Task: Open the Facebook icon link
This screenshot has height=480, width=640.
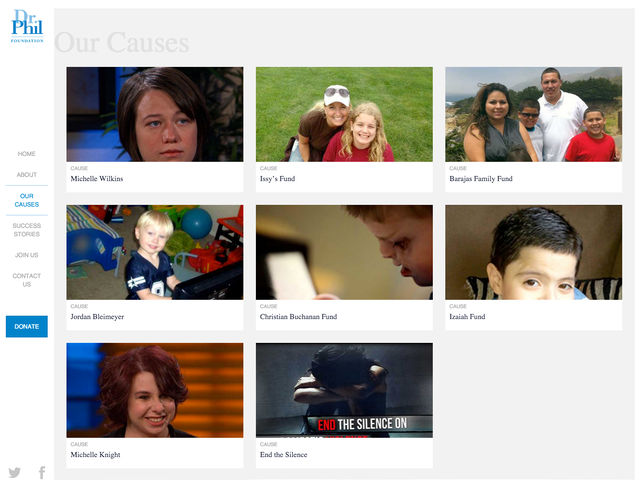Action: [42, 472]
